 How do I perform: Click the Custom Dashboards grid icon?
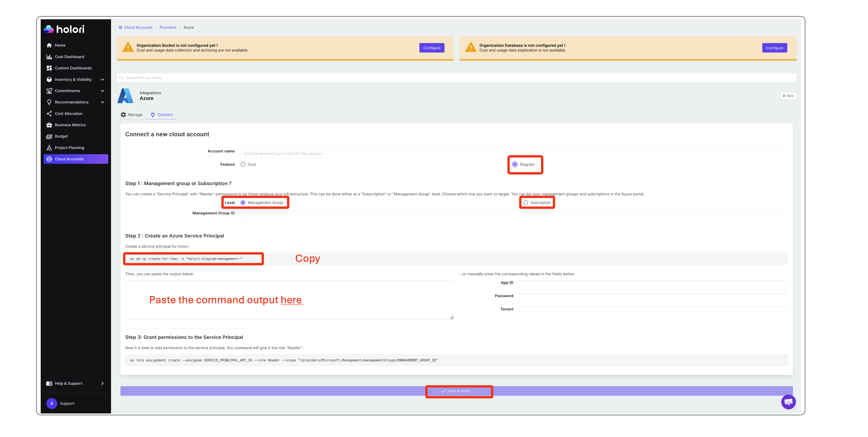pyautogui.click(x=49, y=68)
